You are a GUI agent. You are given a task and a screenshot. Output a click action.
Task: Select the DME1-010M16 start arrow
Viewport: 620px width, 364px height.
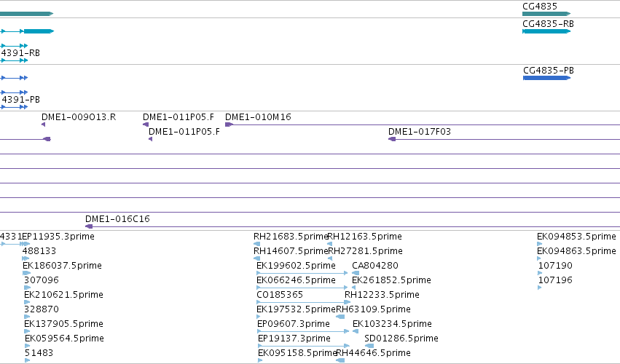229,124
